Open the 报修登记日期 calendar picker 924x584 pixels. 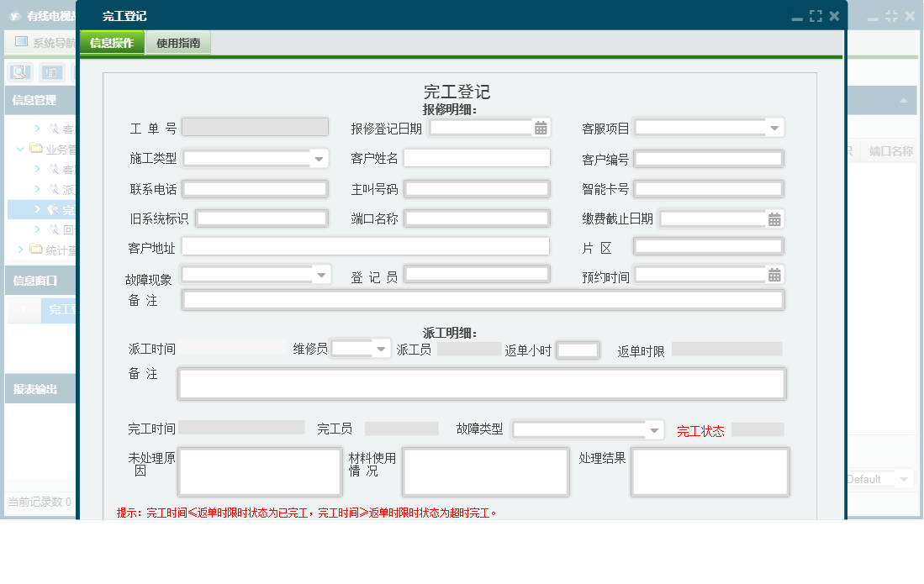(x=541, y=127)
